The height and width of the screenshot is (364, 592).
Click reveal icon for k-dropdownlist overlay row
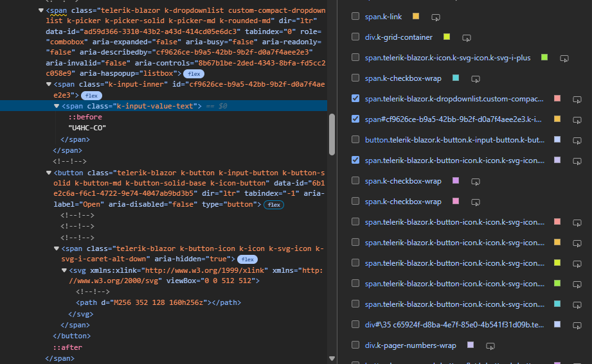pyautogui.click(x=577, y=99)
